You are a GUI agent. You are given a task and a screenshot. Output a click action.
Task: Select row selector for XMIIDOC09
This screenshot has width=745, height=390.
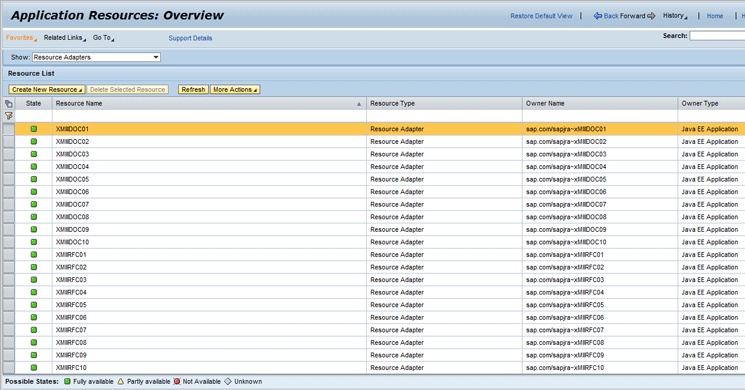click(x=9, y=229)
